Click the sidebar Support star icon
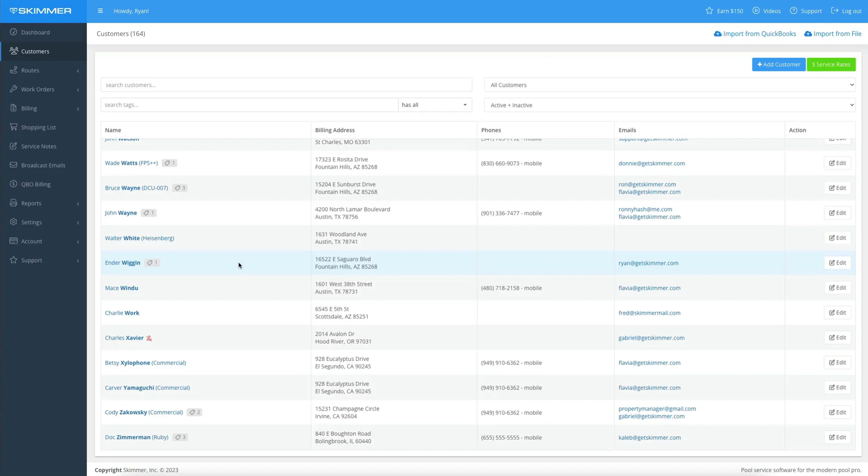Image resolution: width=868 pixels, height=476 pixels. point(14,260)
